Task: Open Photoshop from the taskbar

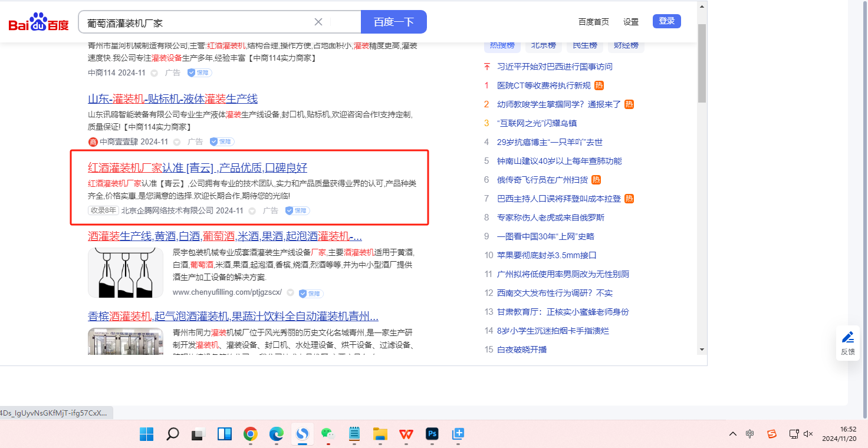Action: coord(432,434)
